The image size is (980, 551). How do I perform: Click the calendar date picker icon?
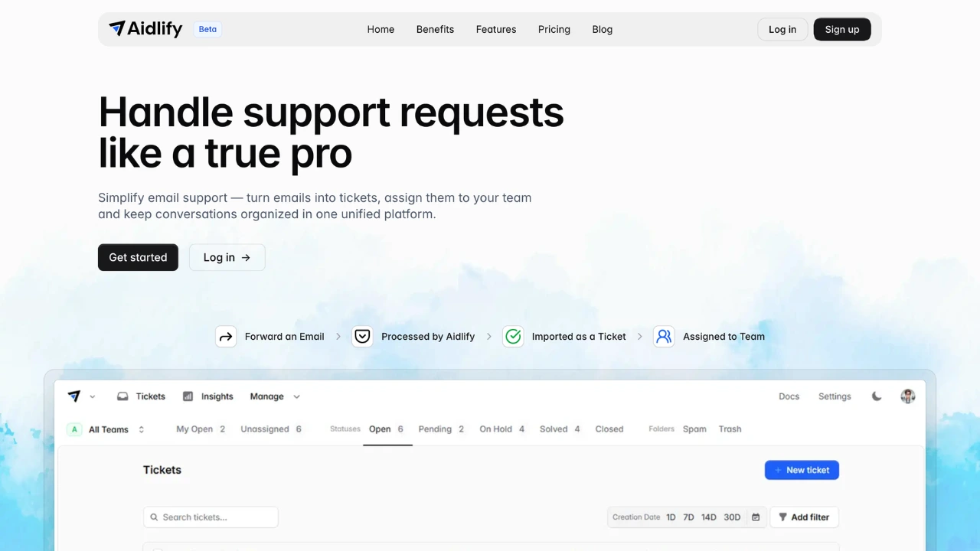756,517
